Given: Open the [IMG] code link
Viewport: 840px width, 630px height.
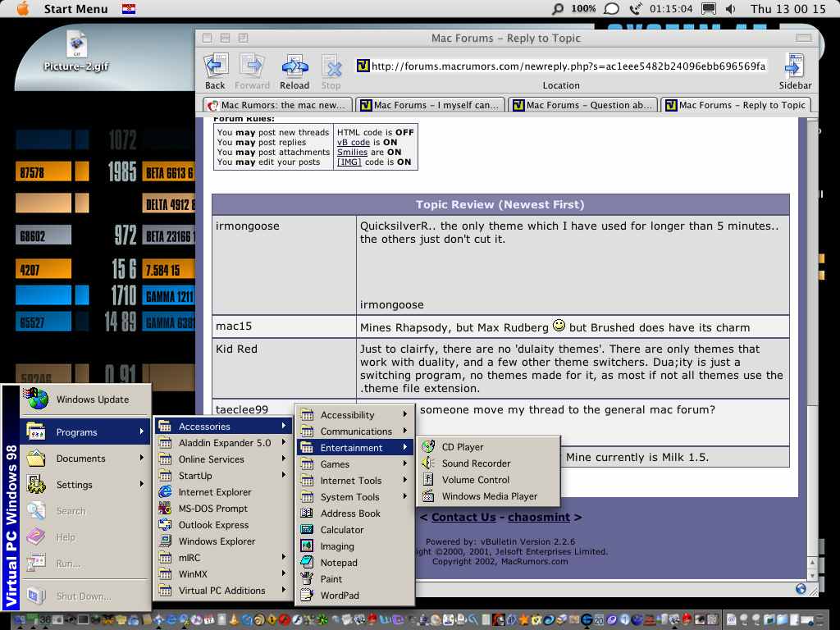Looking at the screenshot, I should (x=349, y=162).
